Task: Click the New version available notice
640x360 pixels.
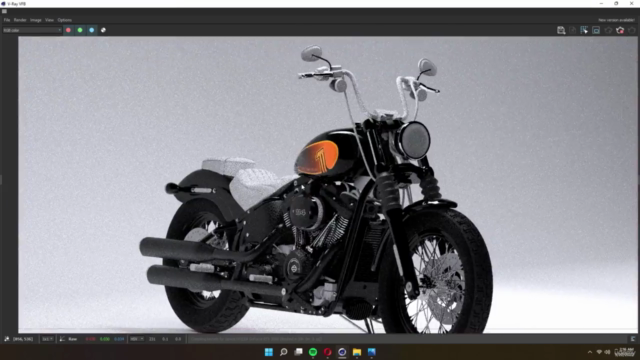Action: (x=616, y=20)
